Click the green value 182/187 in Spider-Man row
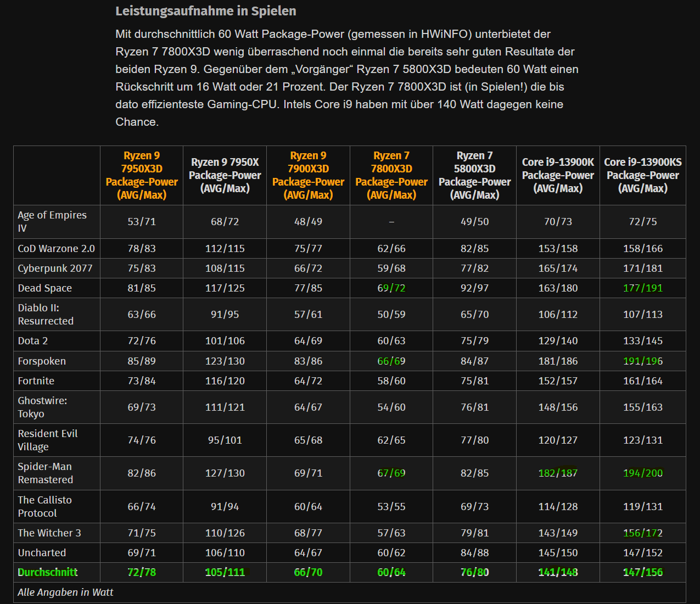This screenshot has height=604, width=700. click(558, 473)
